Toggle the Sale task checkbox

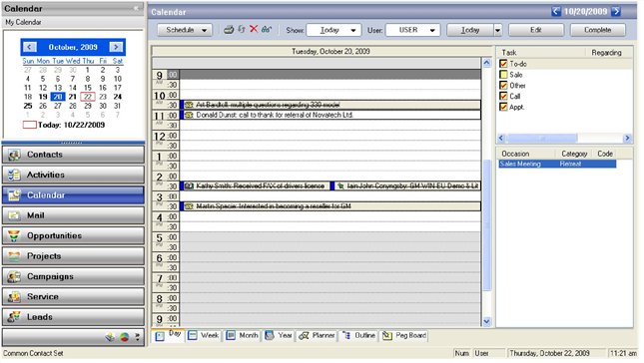[x=503, y=75]
